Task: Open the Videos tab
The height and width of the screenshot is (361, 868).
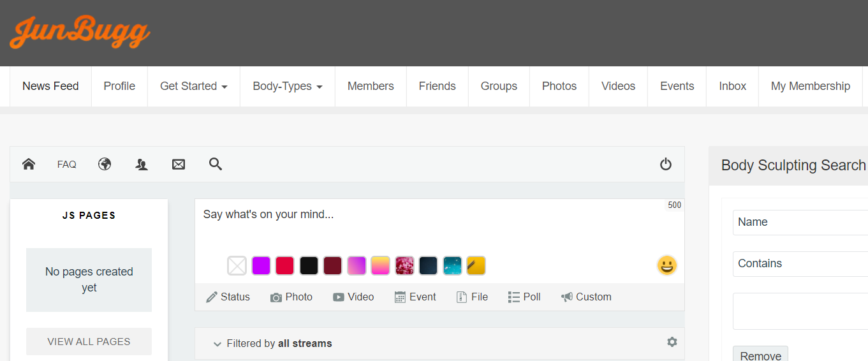Action: 619,86
